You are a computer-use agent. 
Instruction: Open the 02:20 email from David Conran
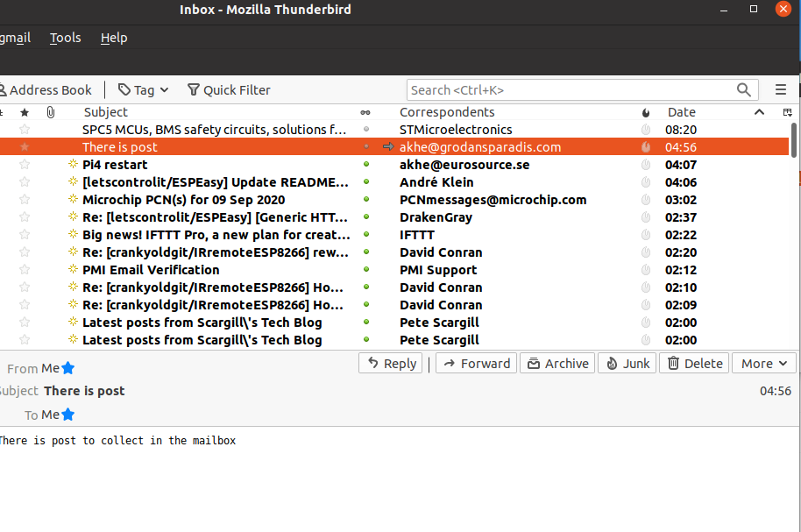394,252
